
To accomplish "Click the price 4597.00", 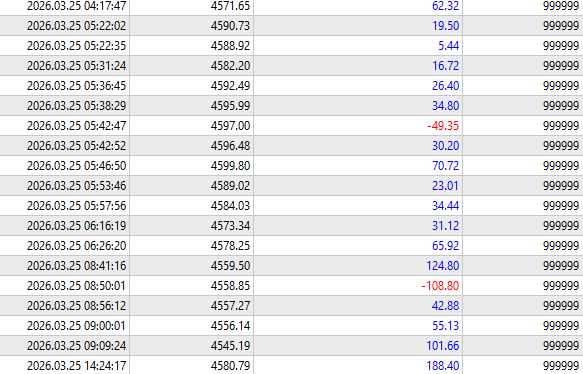I will click(231, 126).
